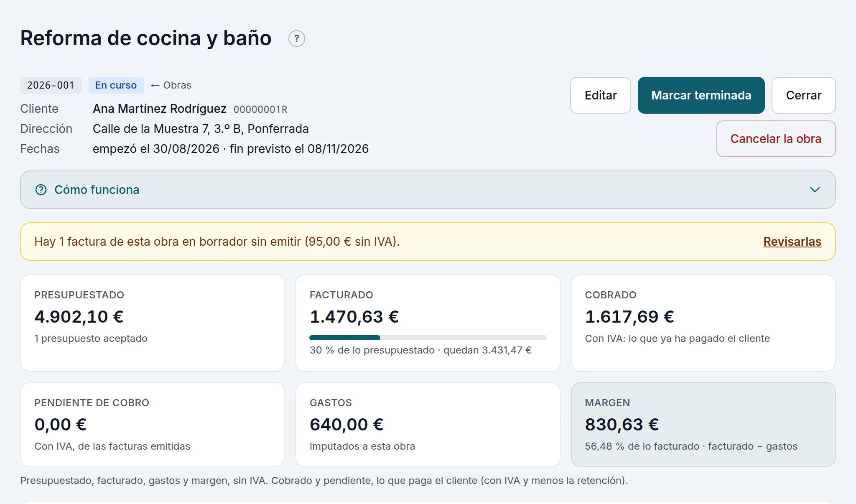Click the Margen amount 830,63 €
Screen dimensions: 856x504
pyautogui.click(x=622, y=425)
